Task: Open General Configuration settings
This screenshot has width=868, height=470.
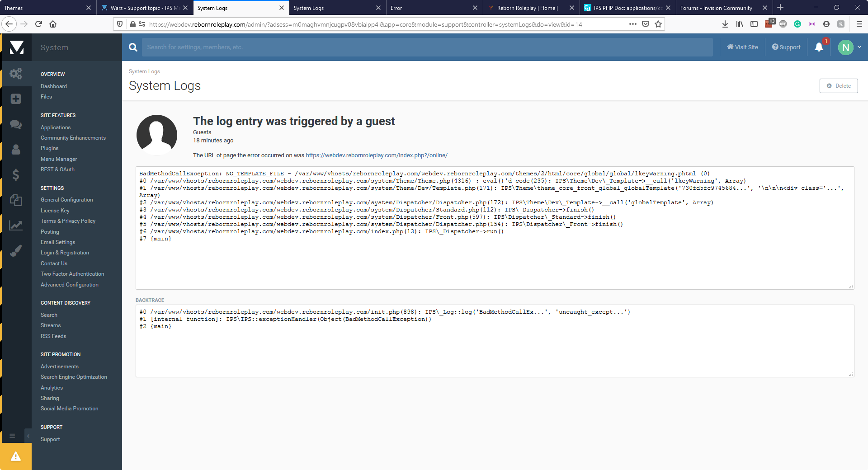Action: pos(67,200)
